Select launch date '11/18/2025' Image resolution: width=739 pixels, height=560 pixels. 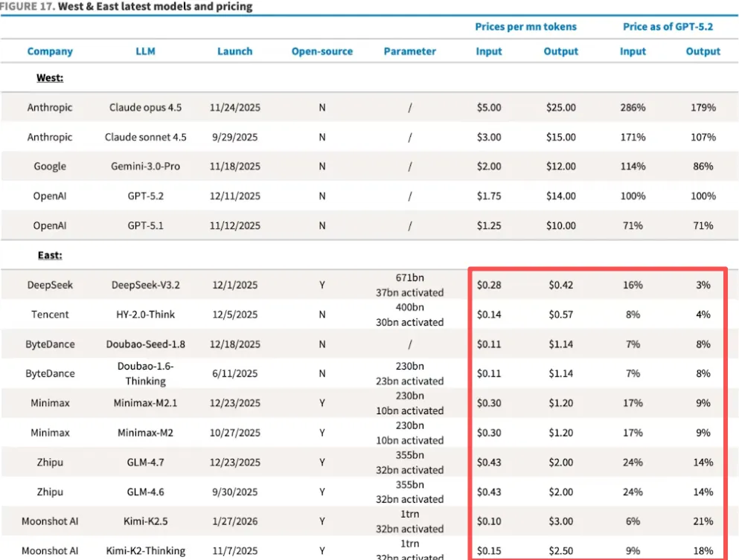pyautogui.click(x=234, y=167)
